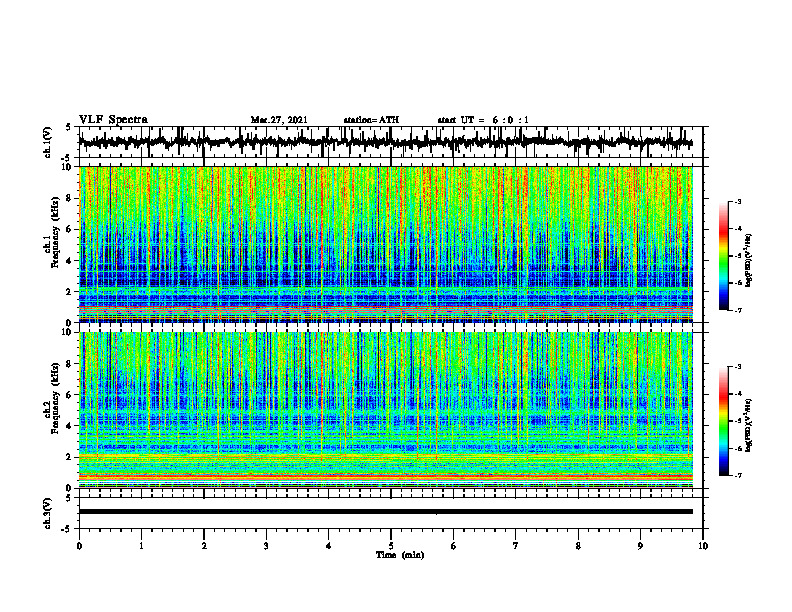Click the time axis tick label "5"

point(391,546)
